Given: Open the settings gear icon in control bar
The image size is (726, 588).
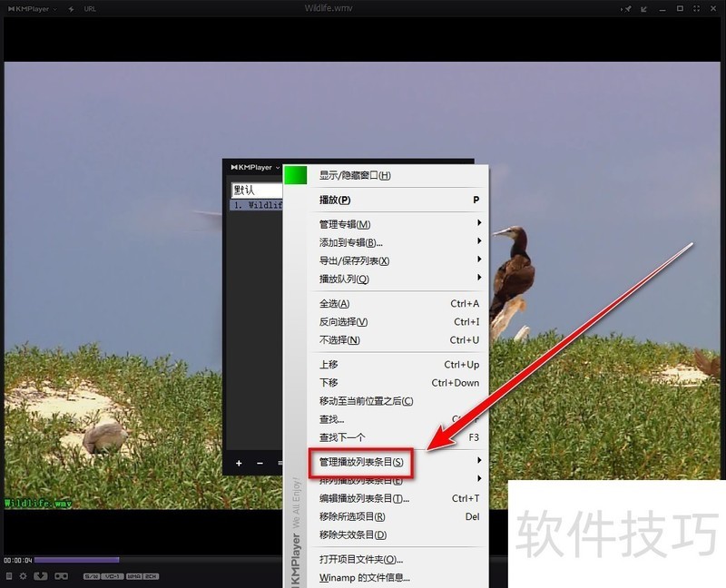Looking at the screenshot, I should (24, 576).
